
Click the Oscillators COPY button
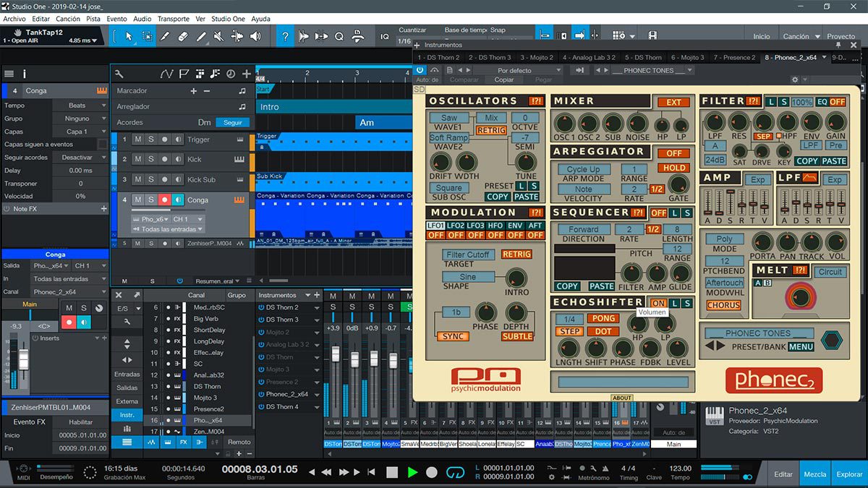[x=497, y=197]
